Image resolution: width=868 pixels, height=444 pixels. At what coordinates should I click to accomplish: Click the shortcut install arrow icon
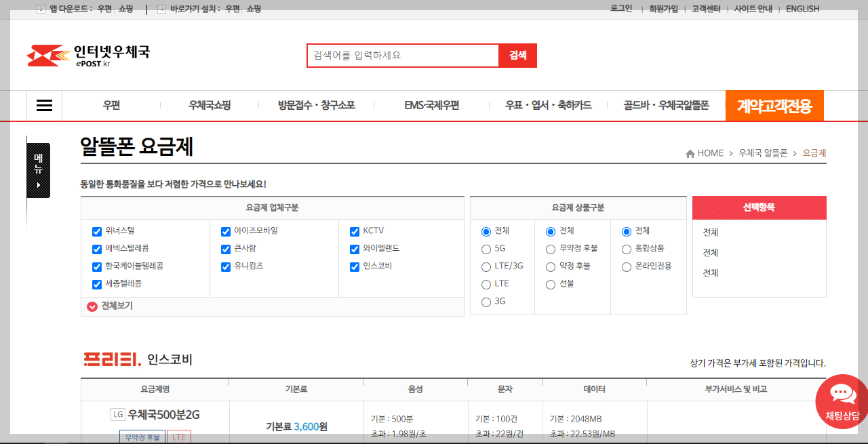click(x=161, y=9)
